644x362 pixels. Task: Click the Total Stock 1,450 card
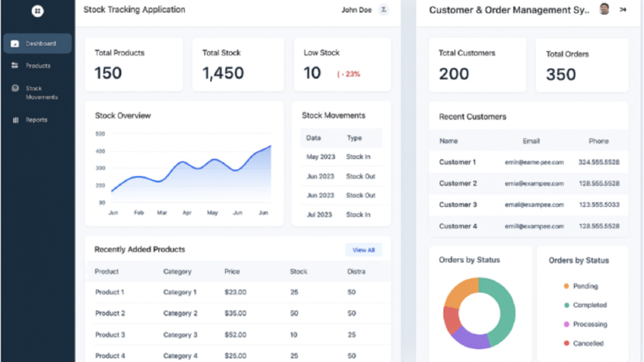(x=238, y=64)
